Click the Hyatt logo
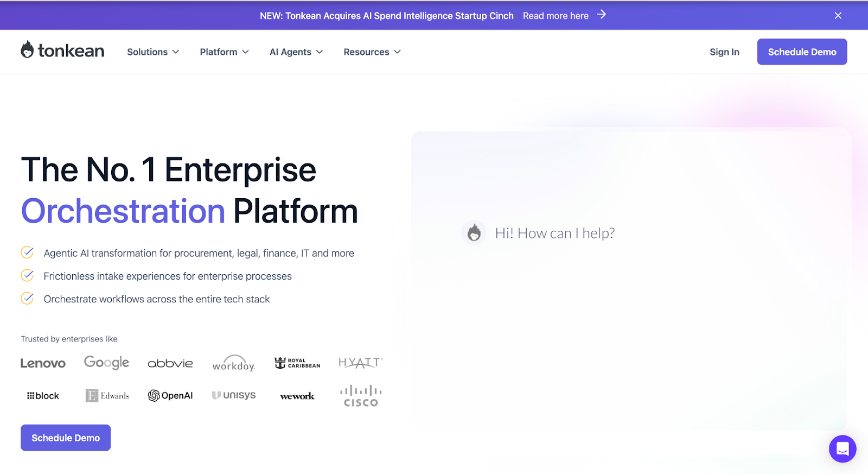Screen dimensions: 868x474 tap(361, 363)
